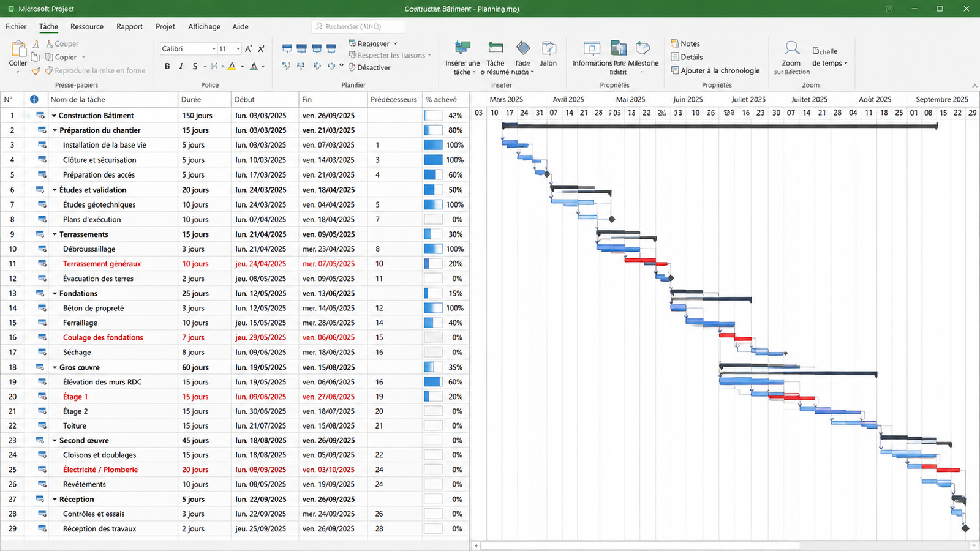Image resolution: width=980 pixels, height=551 pixels.
Task: Click the Tâche résumé icon
Action: (496, 48)
